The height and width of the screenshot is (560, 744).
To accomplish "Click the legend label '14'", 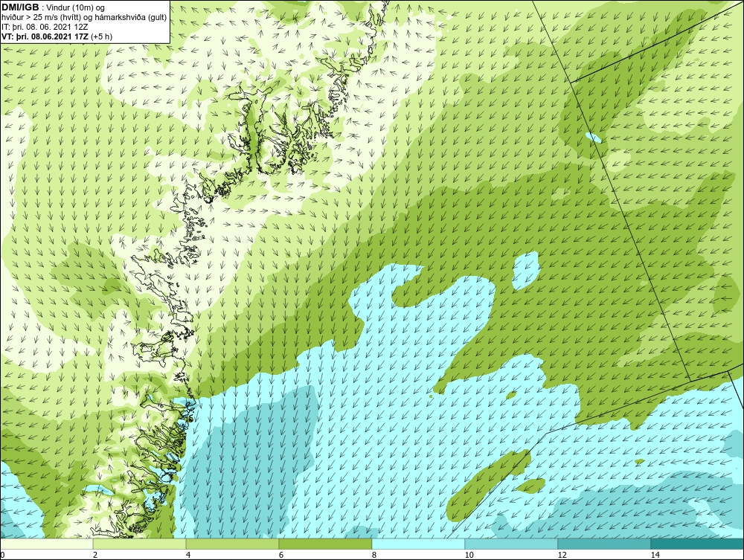I will (655, 555).
